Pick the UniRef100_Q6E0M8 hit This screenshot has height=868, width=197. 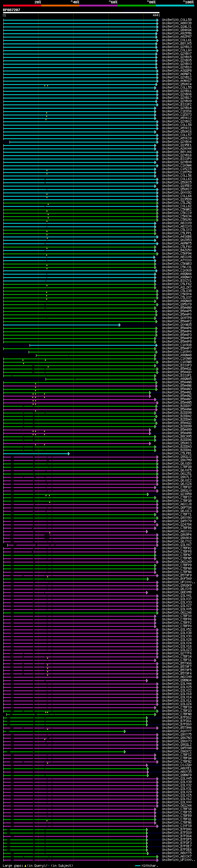(177, 592)
